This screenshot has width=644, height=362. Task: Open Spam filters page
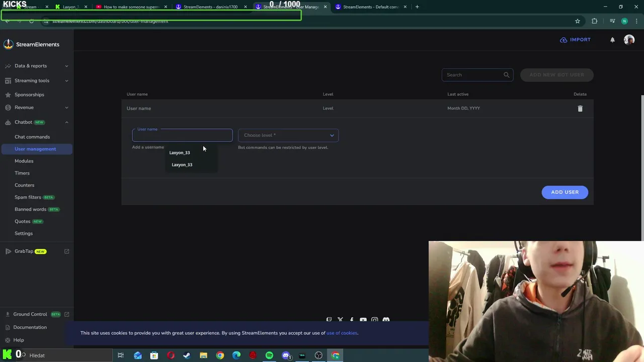(x=28, y=197)
